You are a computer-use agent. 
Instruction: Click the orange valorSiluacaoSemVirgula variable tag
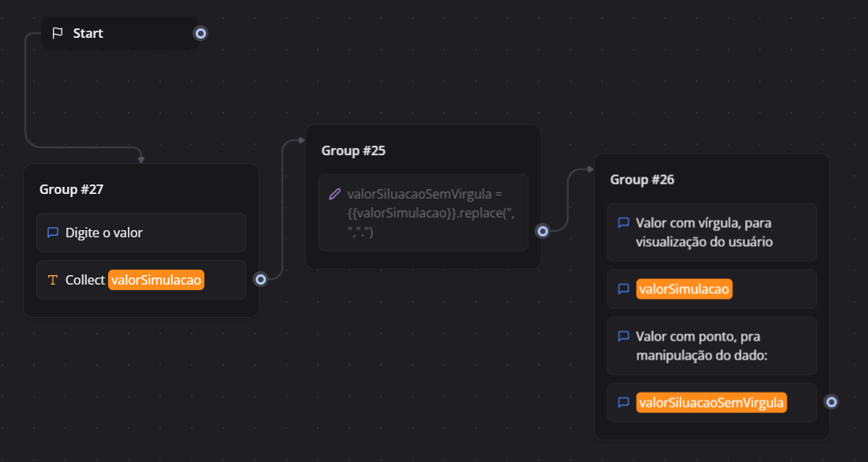(x=712, y=403)
